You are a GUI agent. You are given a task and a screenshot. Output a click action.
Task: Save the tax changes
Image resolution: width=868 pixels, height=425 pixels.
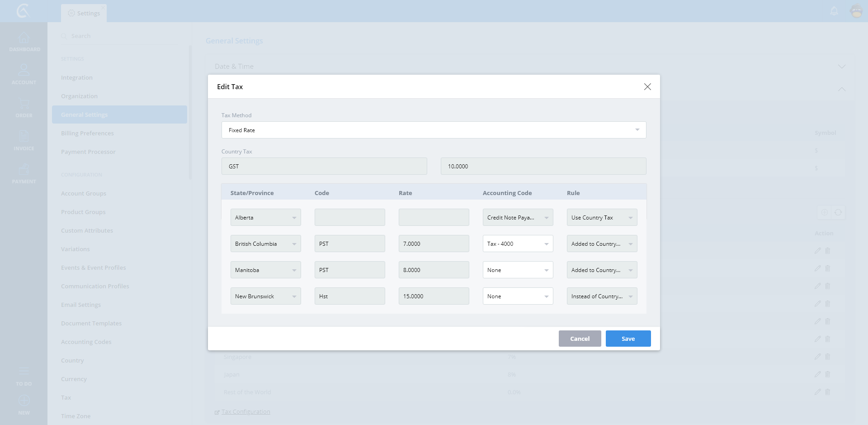click(628, 339)
